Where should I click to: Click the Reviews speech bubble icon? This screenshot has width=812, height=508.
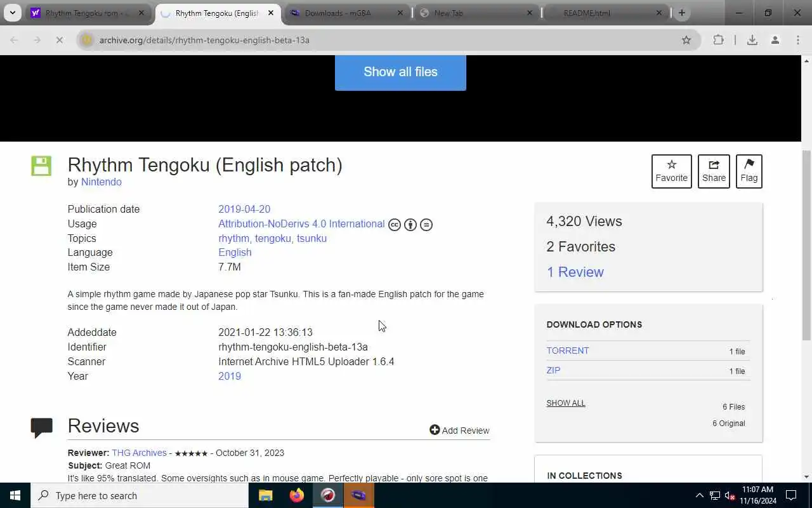coord(42,427)
